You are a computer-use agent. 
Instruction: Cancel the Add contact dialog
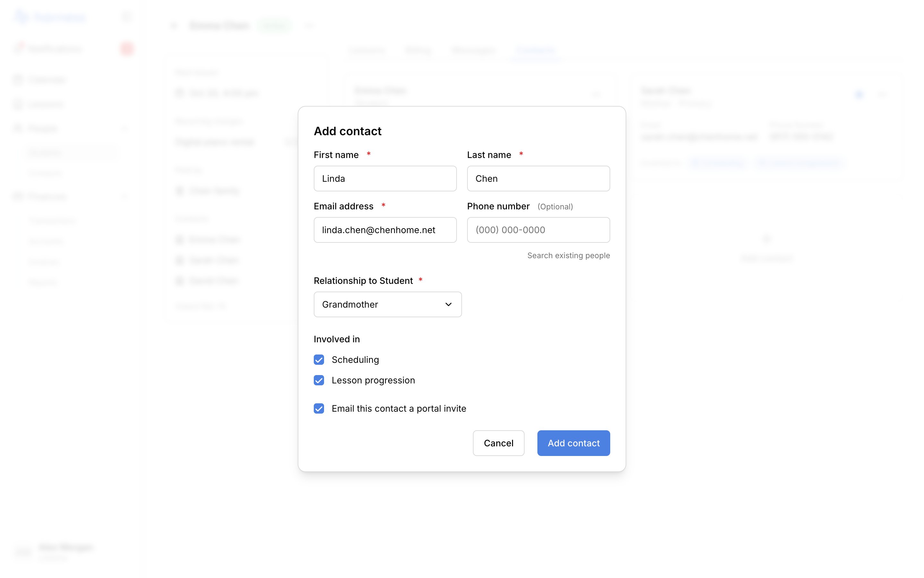(x=498, y=443)
